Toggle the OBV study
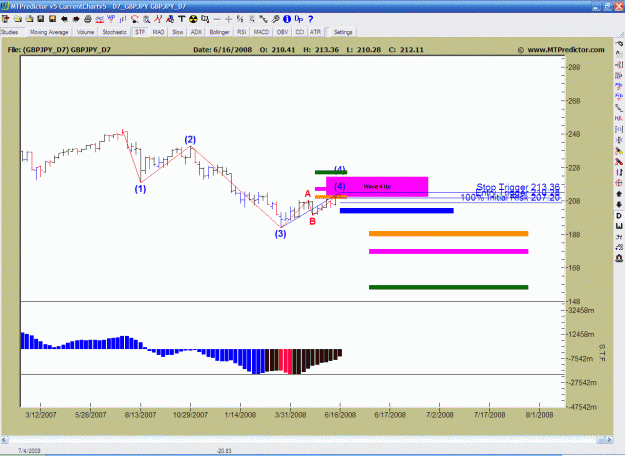The height and width of the screenshot is (456, 625). click(283, 32)
